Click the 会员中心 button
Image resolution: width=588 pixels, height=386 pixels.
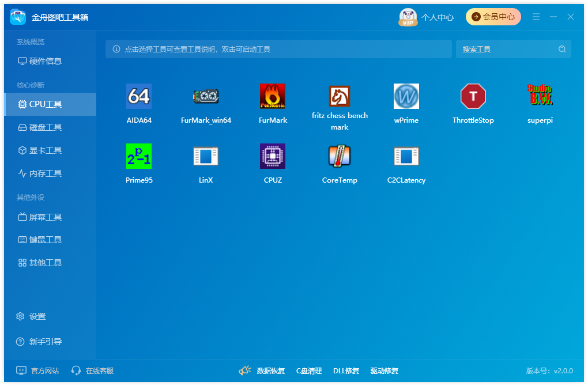493,17
